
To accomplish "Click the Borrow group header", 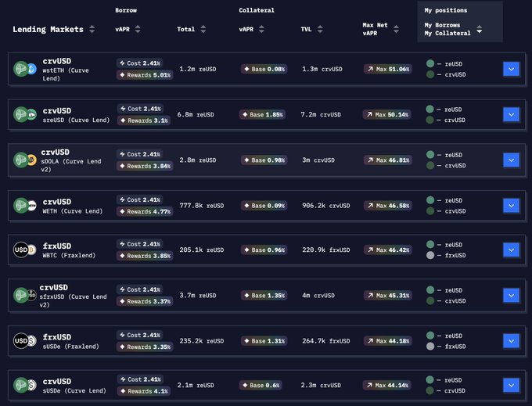I will point(126,10).
